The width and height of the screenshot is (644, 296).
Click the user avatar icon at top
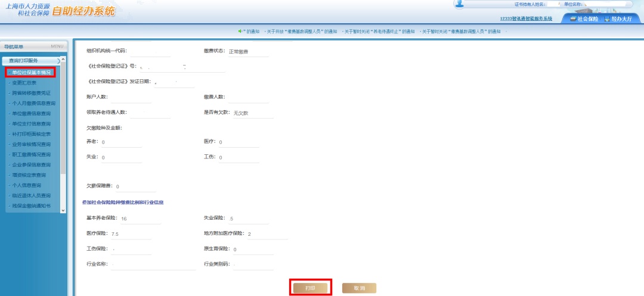pyautogui.click(x=460, y=4)
